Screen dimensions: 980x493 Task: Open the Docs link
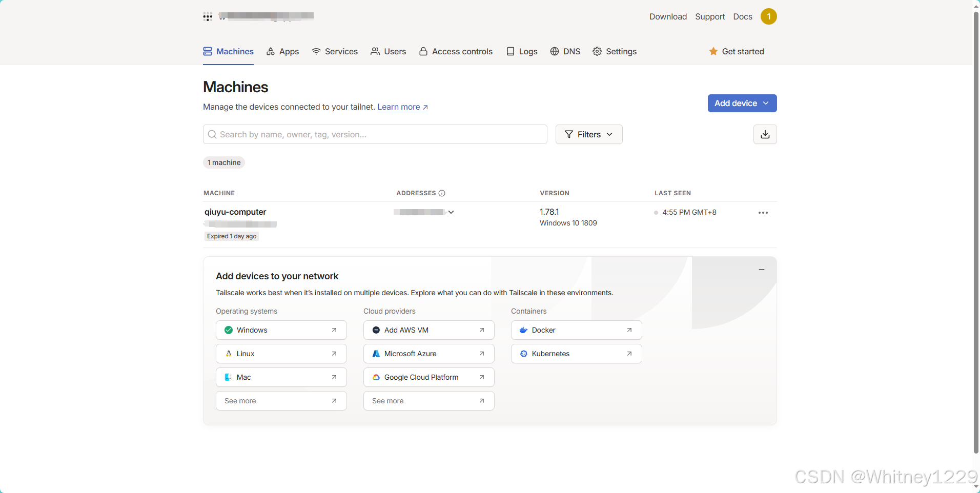pyautogui.click(x=743, y=16)
